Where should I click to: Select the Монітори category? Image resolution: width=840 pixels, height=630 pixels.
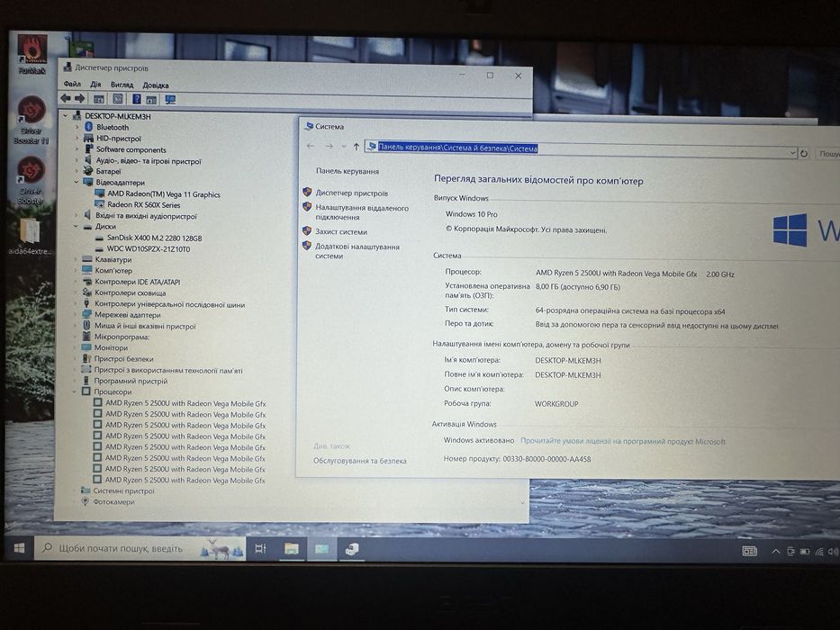click(111, 347)
